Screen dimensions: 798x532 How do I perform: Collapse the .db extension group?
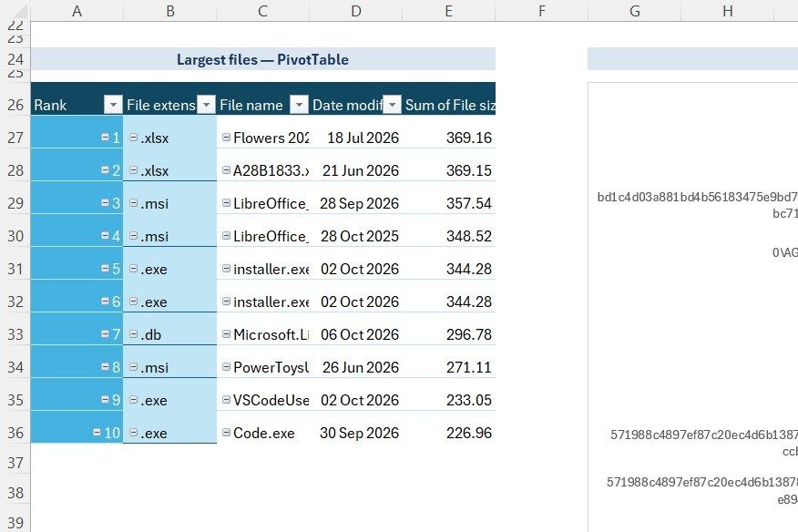[133, 334]
